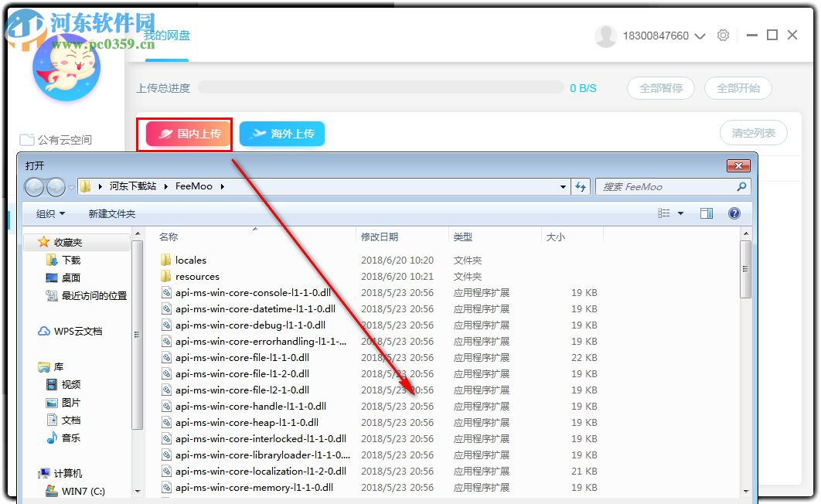Open settings gear in FeeMoo window

[723, 35]
